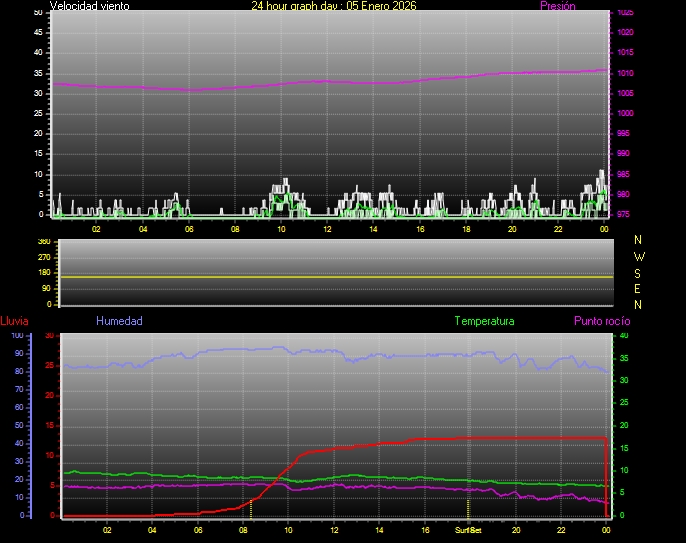The image size is (686, 543).
Task: Select the 360 degree wind direction tick
Action: coord(43,242)
